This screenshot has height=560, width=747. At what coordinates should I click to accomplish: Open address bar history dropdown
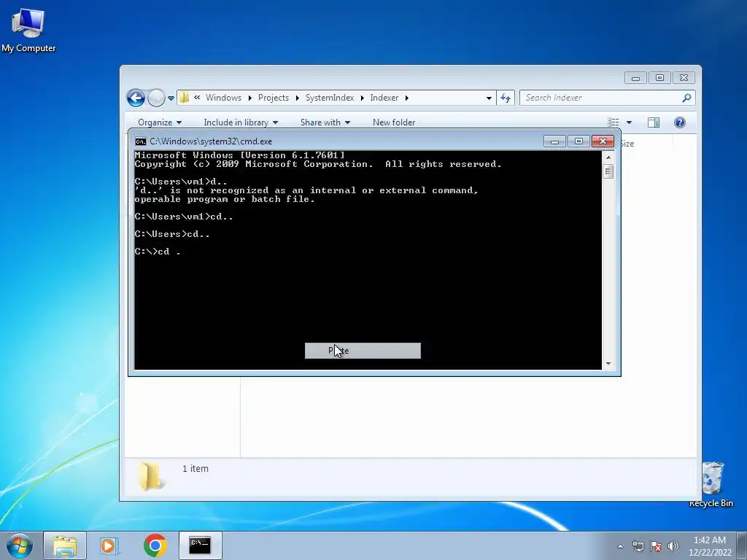(x=489, y=98)
